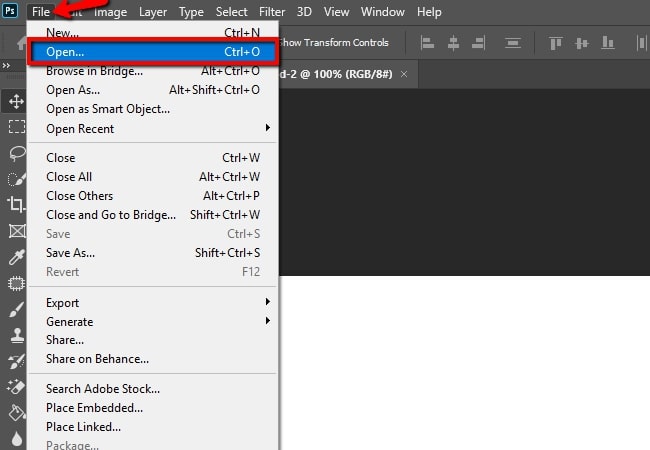Viewport: 650px width, 450px height.
Task: Select the Quick Selection tool
Action: pyautogui.click(x=17, y=179)
